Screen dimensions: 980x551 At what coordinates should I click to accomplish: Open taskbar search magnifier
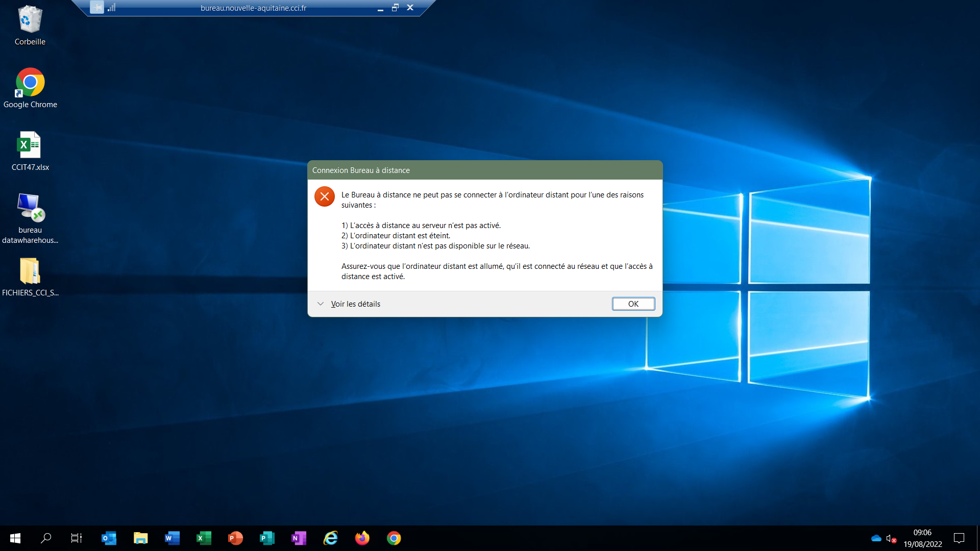(x=46, y=538)
